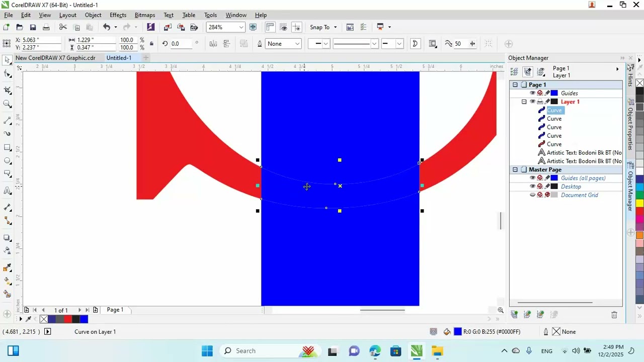
Task: Open the Hints docker tab
Action: point(630,76)
